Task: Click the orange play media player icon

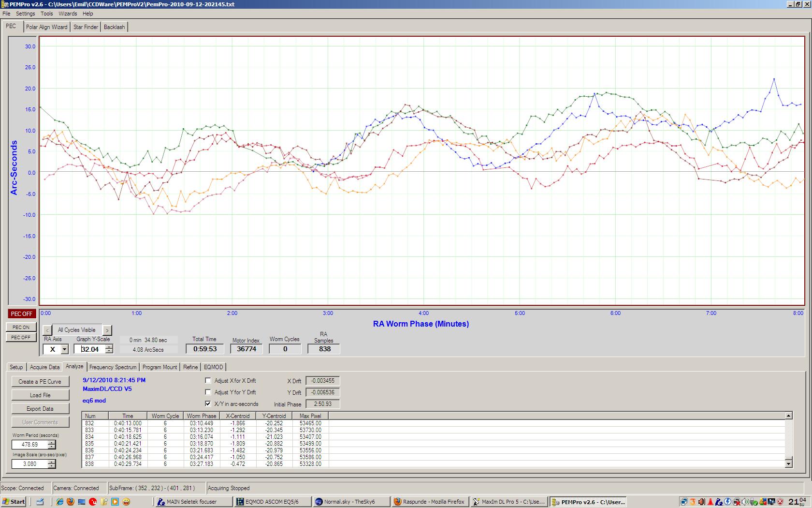Action: [x=115, y=502]
